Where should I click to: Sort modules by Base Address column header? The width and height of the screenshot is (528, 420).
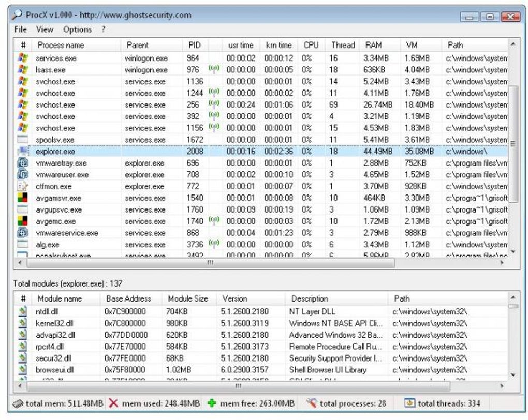point(131,298)
